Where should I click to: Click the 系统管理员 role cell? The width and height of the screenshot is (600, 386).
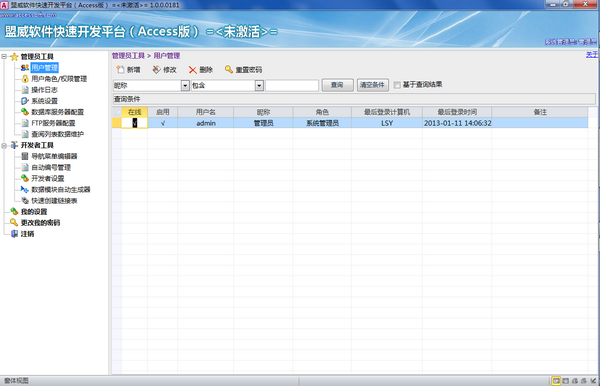tap(322, 123)
